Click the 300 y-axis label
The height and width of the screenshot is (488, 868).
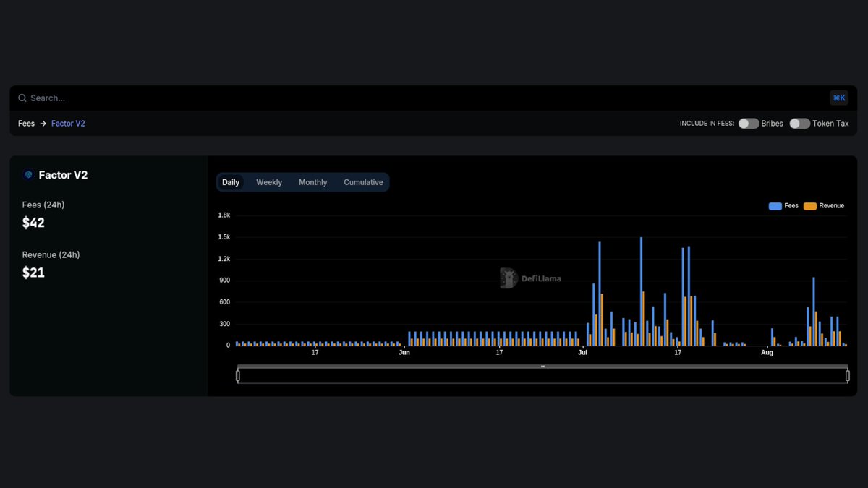click(225, 324)
